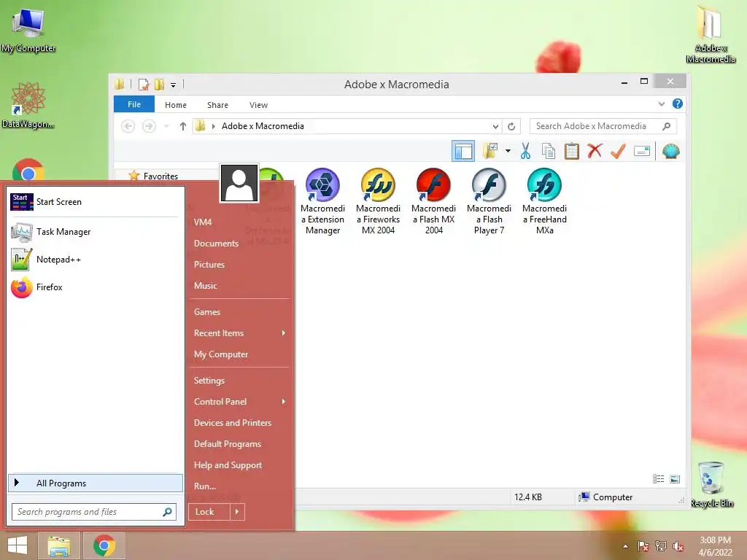
Task: Click the Help question mark icon
Action: click(x=678, y=104)
